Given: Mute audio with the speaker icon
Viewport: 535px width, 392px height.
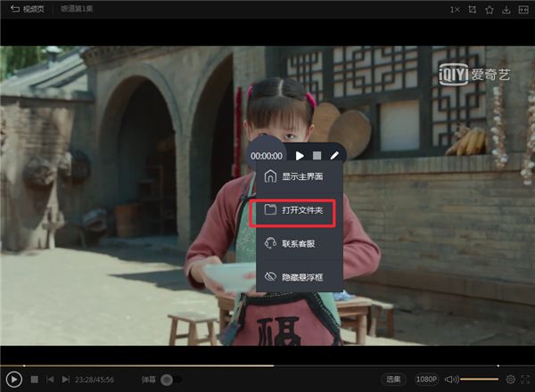Looking at the screenshot, I should 451,379.
